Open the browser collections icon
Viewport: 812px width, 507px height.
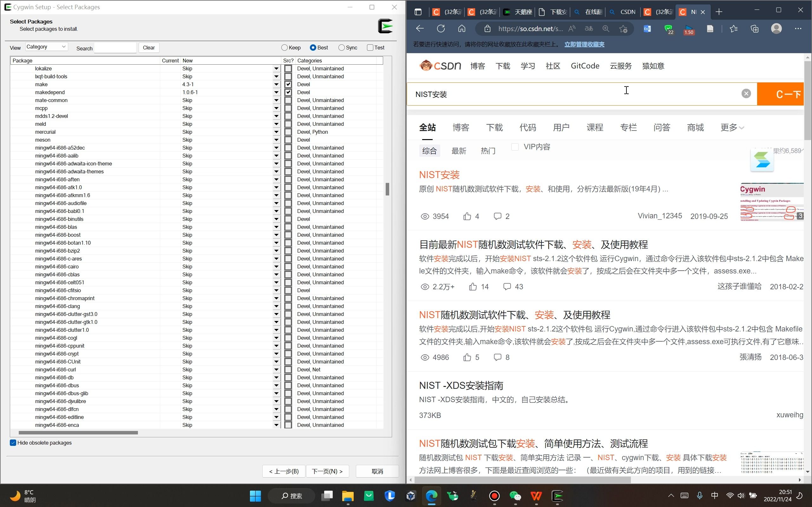pos(755,29)
